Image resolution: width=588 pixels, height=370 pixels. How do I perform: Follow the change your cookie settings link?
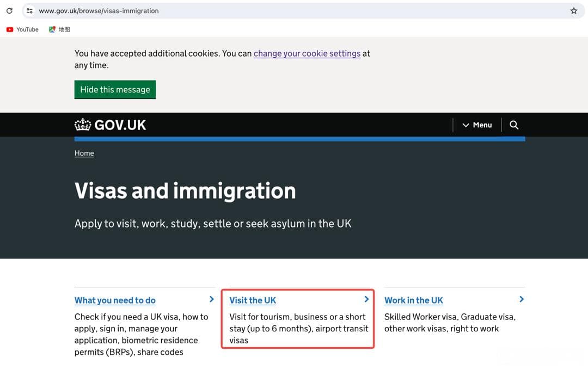307,54
